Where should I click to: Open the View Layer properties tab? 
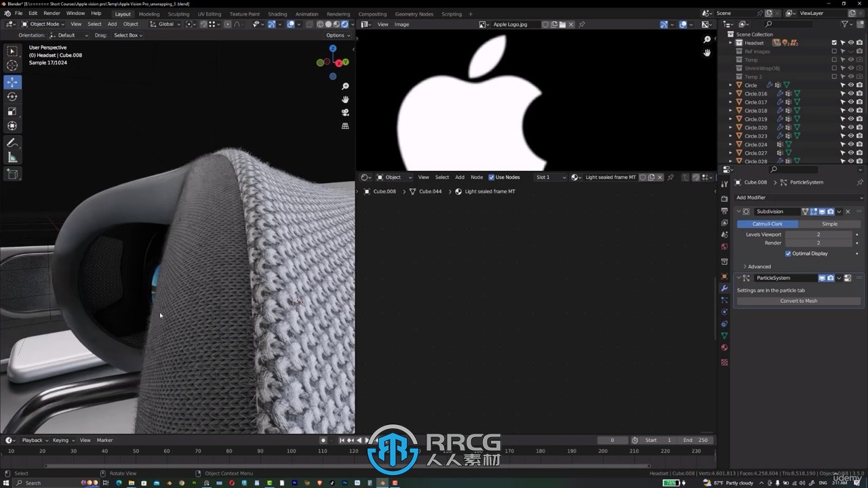coord(724,222)
